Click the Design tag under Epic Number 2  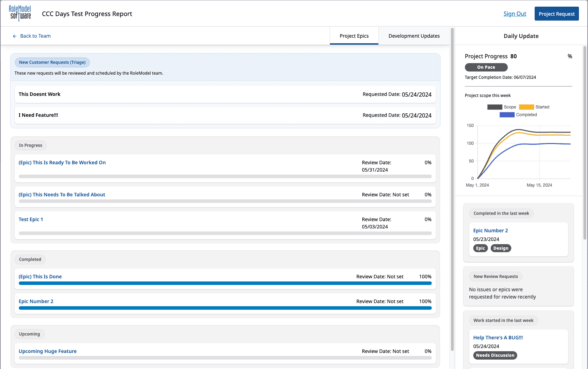click(x=501, y=248)
